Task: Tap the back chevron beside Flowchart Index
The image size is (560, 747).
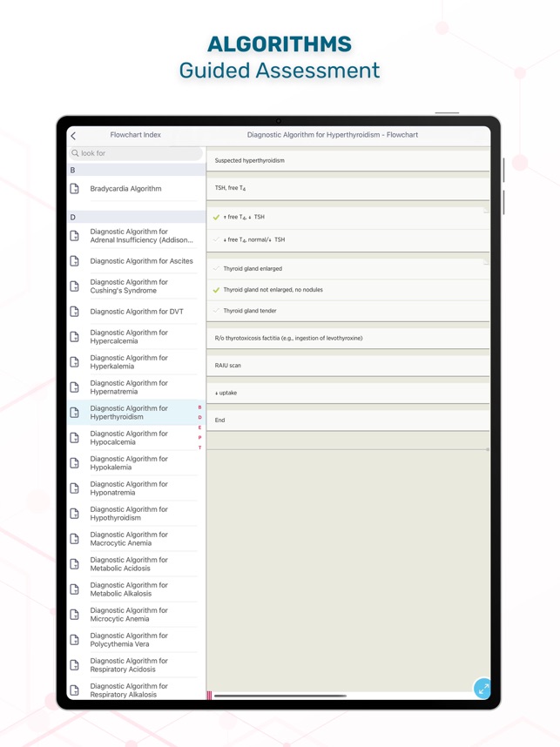Action: (73, 136)
